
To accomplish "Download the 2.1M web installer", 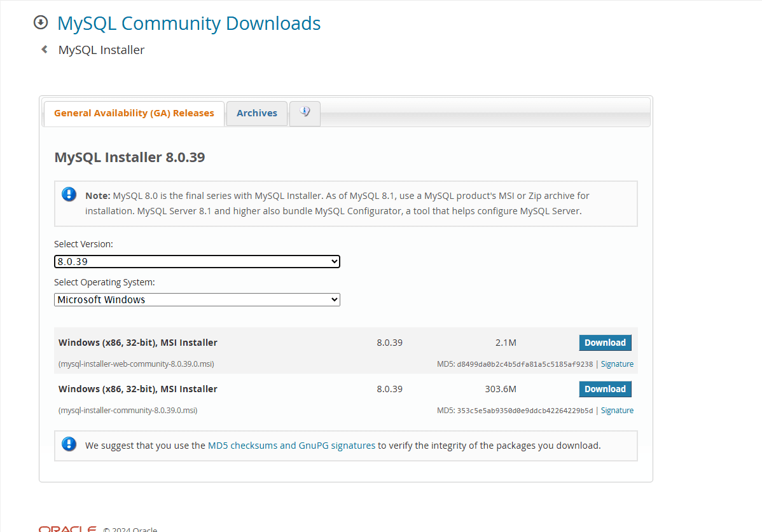I will click(x=605, y=342).
